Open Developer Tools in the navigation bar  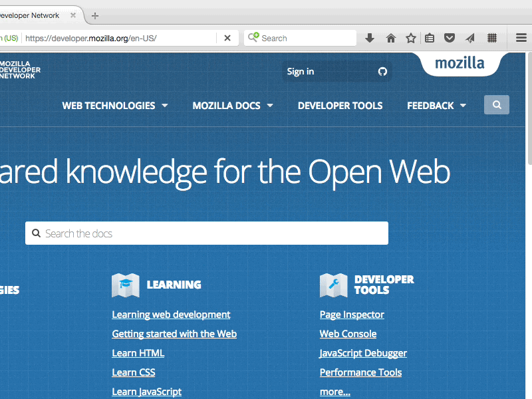click(340, 106)
